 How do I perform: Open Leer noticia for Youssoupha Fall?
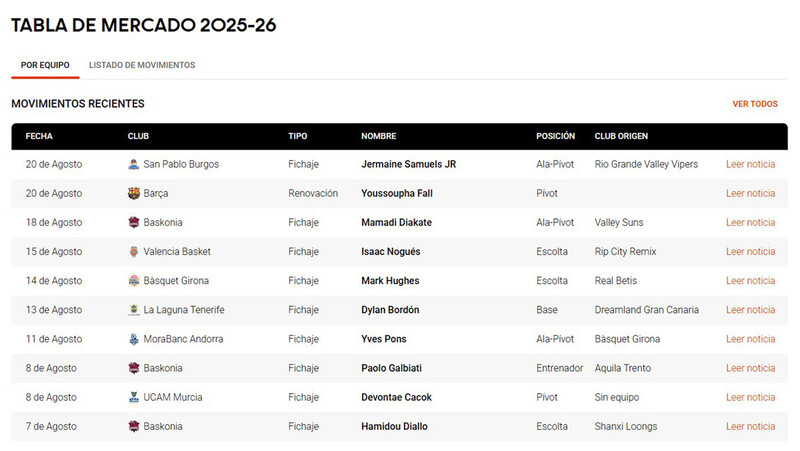point(751,193)
